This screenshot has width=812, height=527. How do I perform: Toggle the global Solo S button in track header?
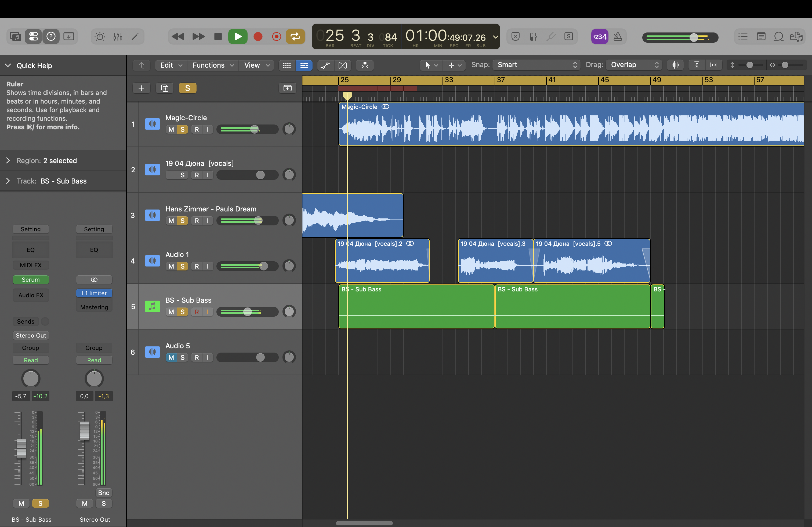187,88
